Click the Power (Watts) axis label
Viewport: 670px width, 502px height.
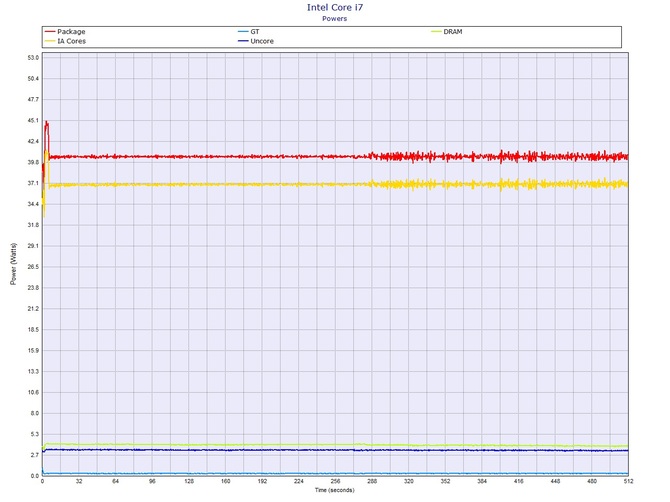pyautogui.click(x=13, y=264)
